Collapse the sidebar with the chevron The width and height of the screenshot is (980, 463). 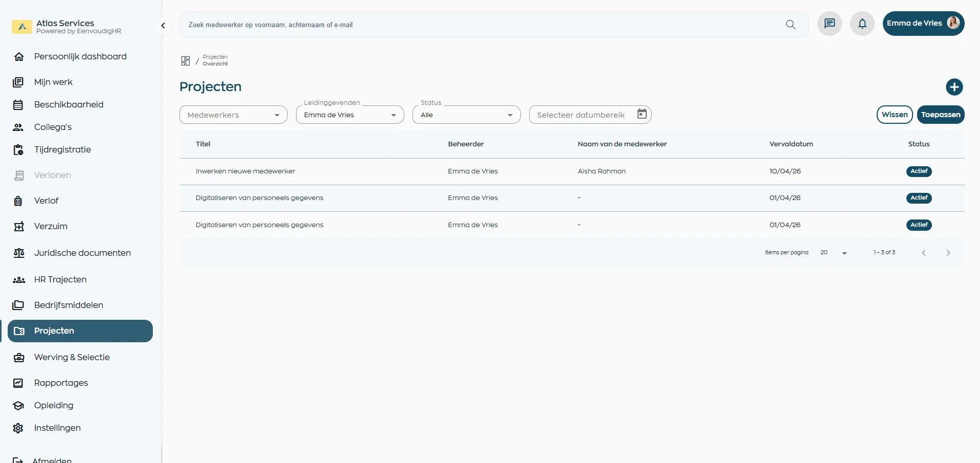coord(163,25)
